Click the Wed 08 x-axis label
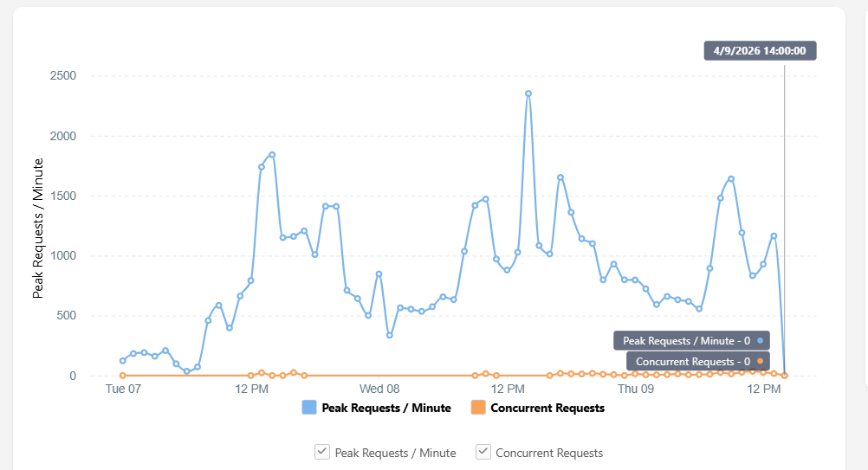Image resolution: width=868 pixels, height=470 pixels. [379, 389]
